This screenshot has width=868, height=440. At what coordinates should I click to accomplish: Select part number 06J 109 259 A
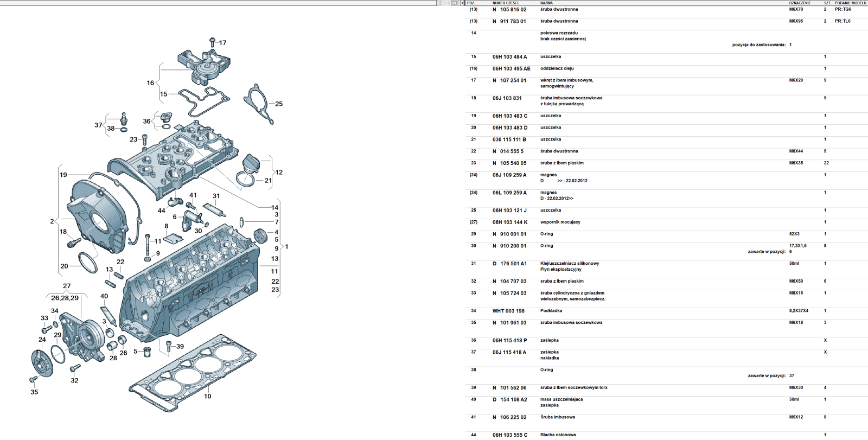[x=509, y=175]
